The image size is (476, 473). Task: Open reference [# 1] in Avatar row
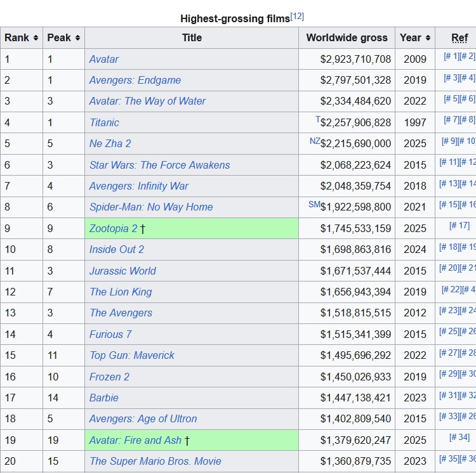tap(451, 56)
